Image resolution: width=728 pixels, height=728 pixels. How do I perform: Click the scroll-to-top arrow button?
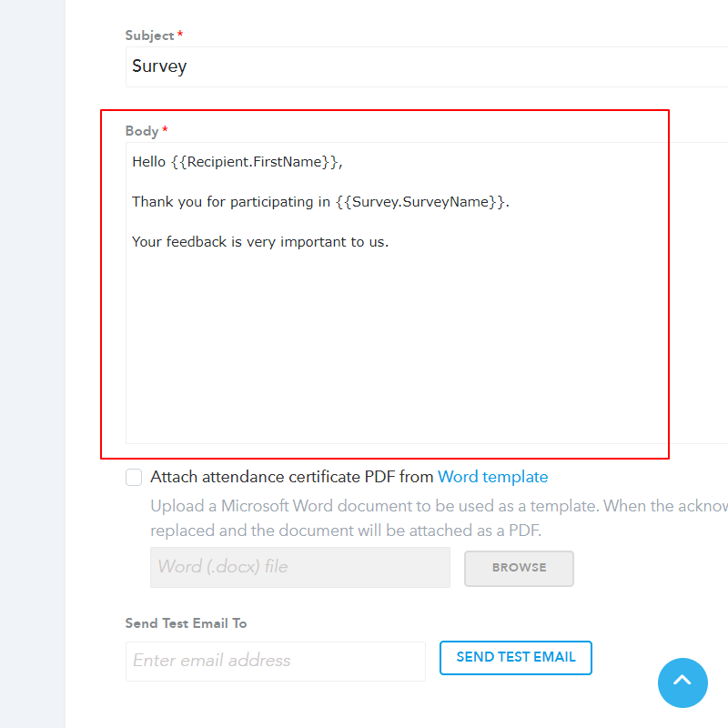tap(682, 682)
